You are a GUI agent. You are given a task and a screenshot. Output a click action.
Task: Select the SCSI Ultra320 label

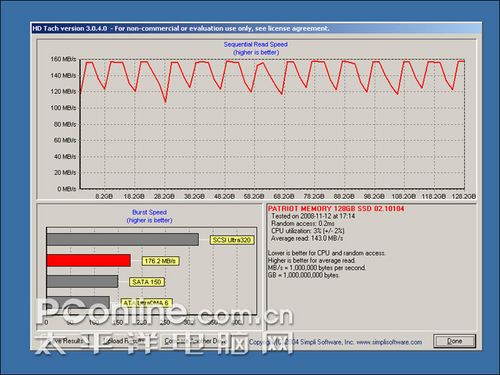[232, 240]
